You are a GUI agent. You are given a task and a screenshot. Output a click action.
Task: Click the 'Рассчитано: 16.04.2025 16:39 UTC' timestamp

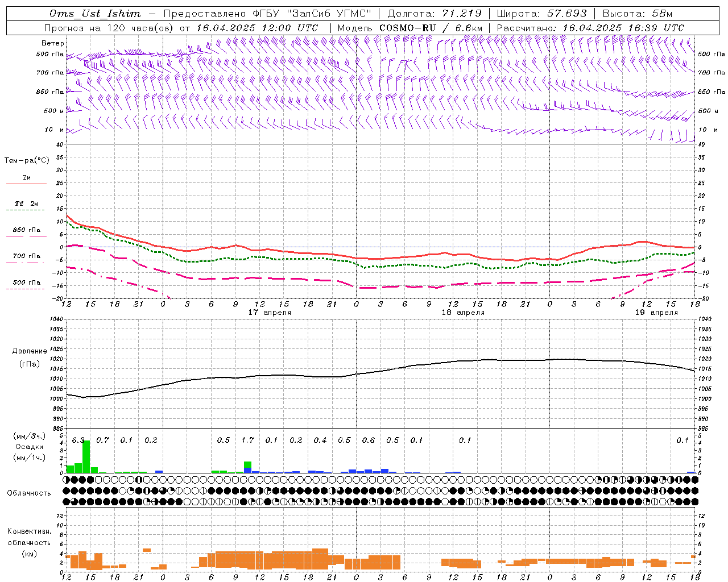tap(590, 28)
